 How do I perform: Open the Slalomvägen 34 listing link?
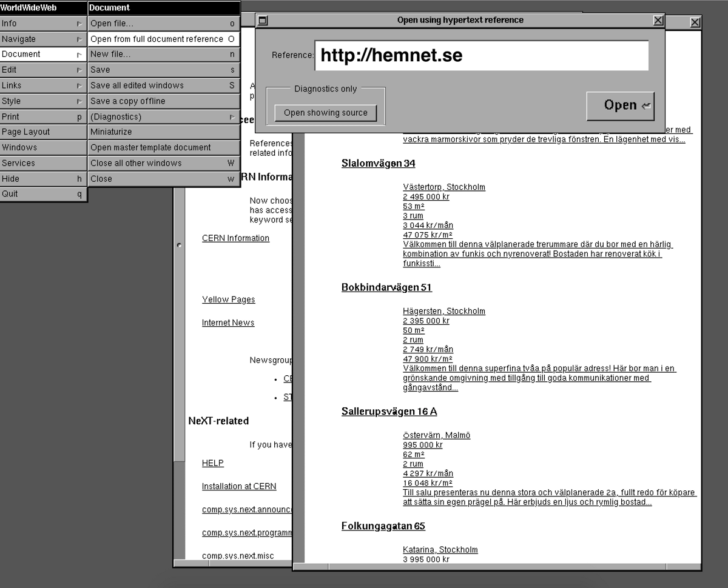[x=378, y=164]
